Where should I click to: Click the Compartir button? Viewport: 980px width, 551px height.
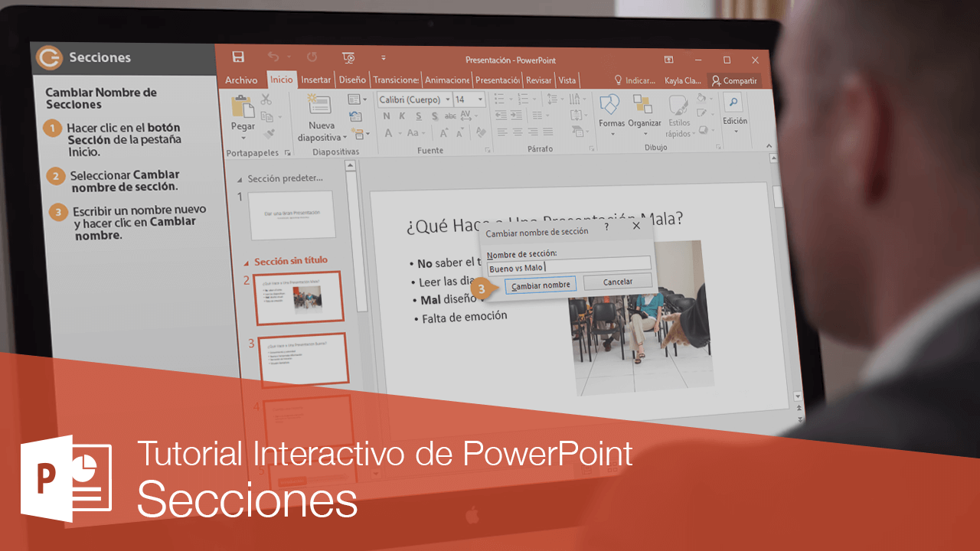point(734,80)
